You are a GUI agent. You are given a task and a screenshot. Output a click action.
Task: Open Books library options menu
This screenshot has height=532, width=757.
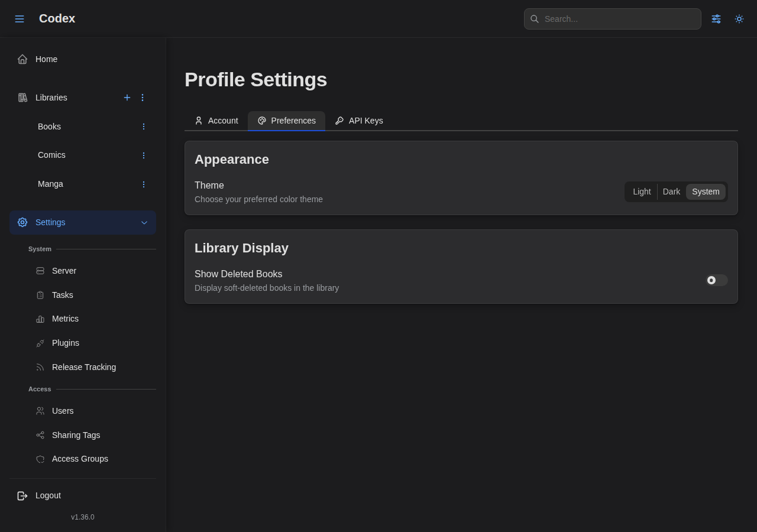[143, 126]
